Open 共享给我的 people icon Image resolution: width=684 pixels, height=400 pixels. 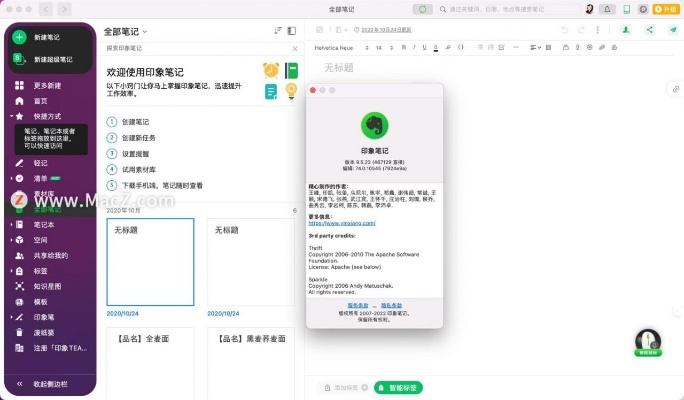coord(20,256)
